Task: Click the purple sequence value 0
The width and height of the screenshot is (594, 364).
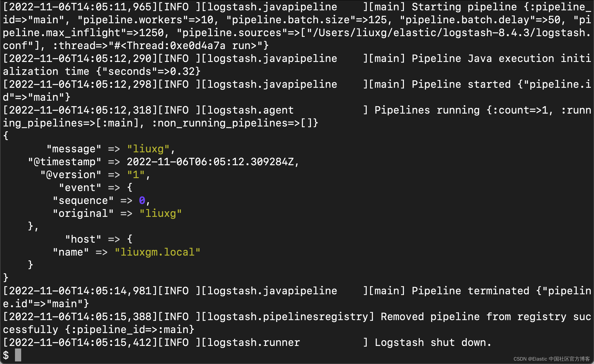Action: click(x=142, y=200)
